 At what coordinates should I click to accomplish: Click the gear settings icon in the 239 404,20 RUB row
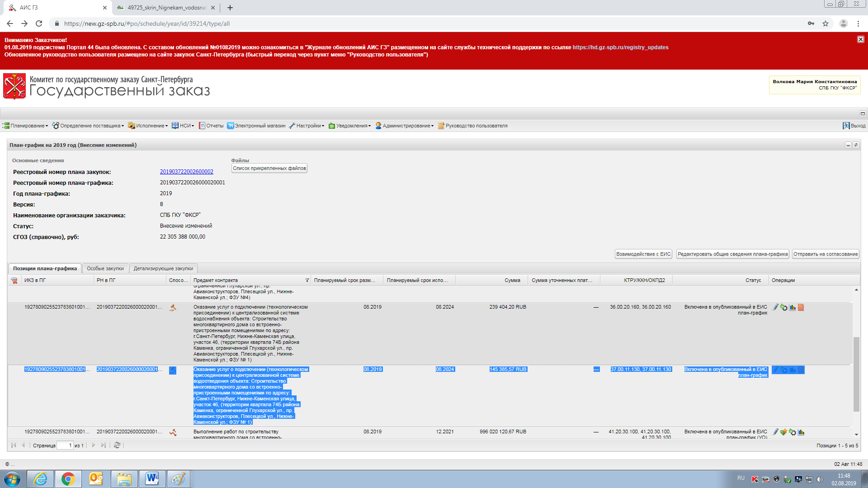click(784, 307)
